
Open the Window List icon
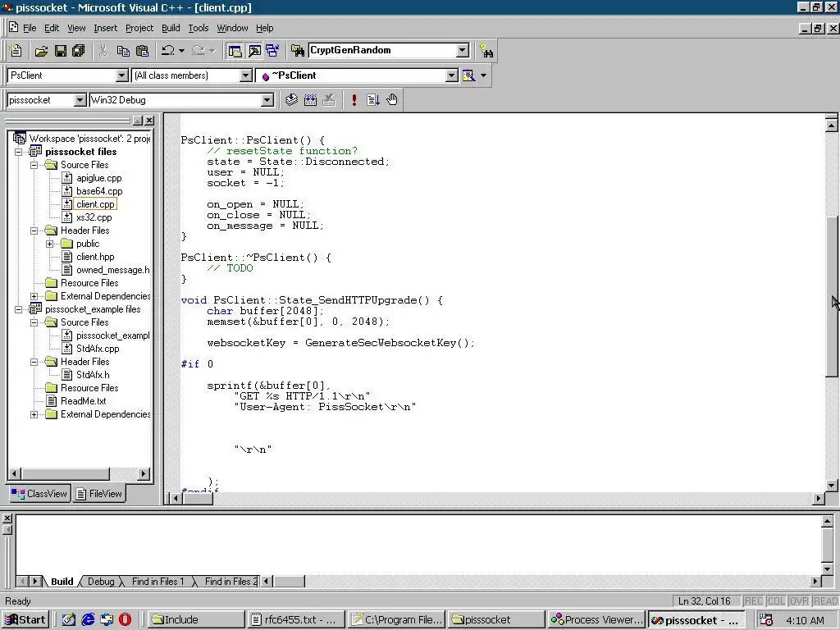[272, 51]
